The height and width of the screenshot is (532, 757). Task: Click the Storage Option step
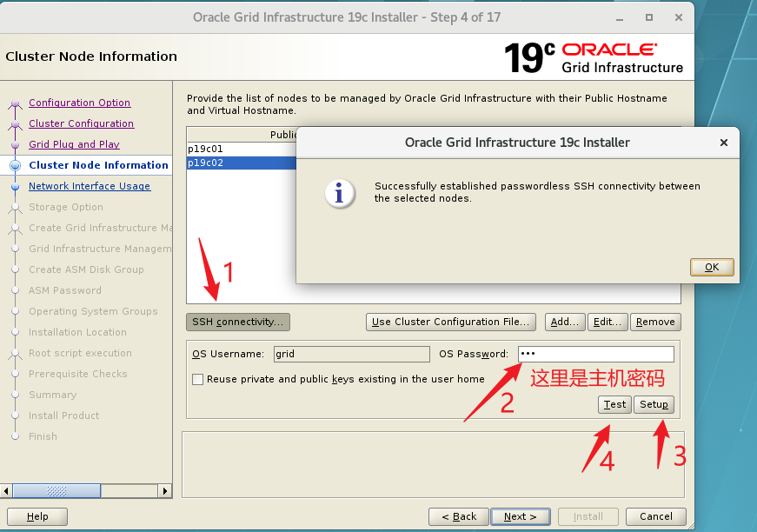tap(66, 207)
